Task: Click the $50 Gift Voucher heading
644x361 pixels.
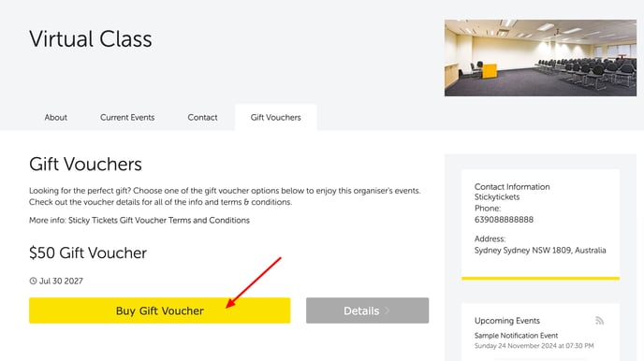Action: click(88, 253)
